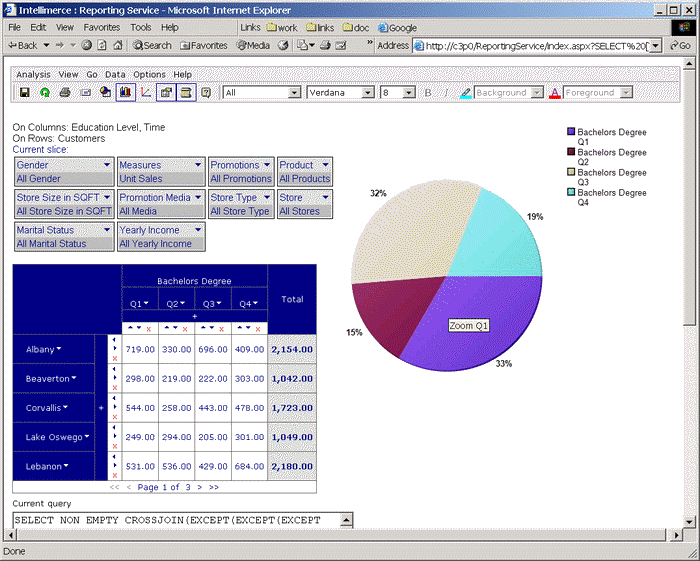The width and height of the screenshot is (700, 561).
Task: Click inside the Current query text box
Action: click(x=177, y=520)
